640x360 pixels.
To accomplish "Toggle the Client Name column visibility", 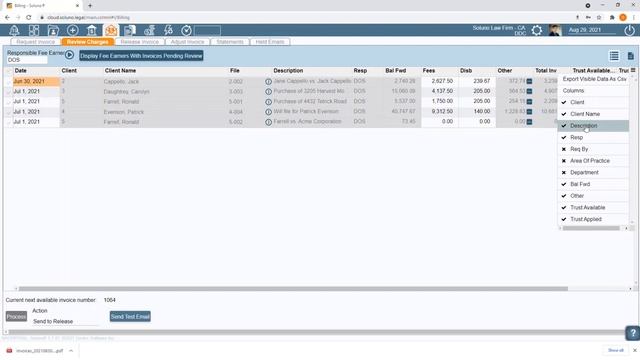I will [593, 114].
